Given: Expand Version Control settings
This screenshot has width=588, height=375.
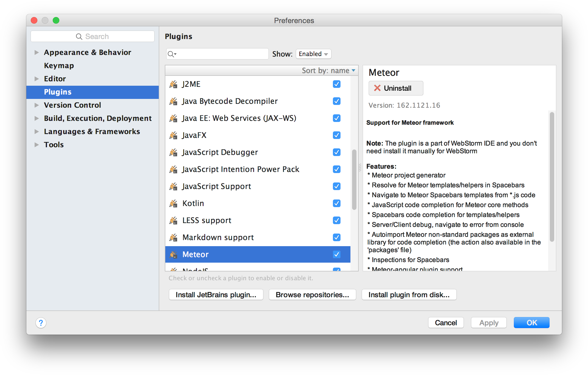Looking at the screenshot, I should point(37,105).
